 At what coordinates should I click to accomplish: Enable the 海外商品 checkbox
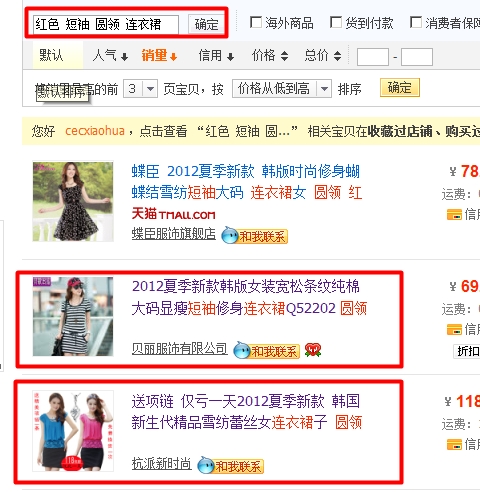click(256, 23)
